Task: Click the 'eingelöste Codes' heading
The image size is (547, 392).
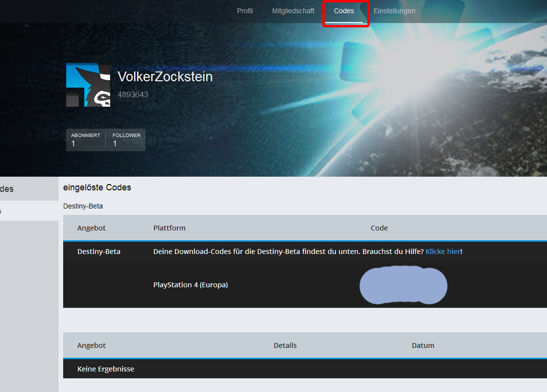Action: (x=97, y=187)
